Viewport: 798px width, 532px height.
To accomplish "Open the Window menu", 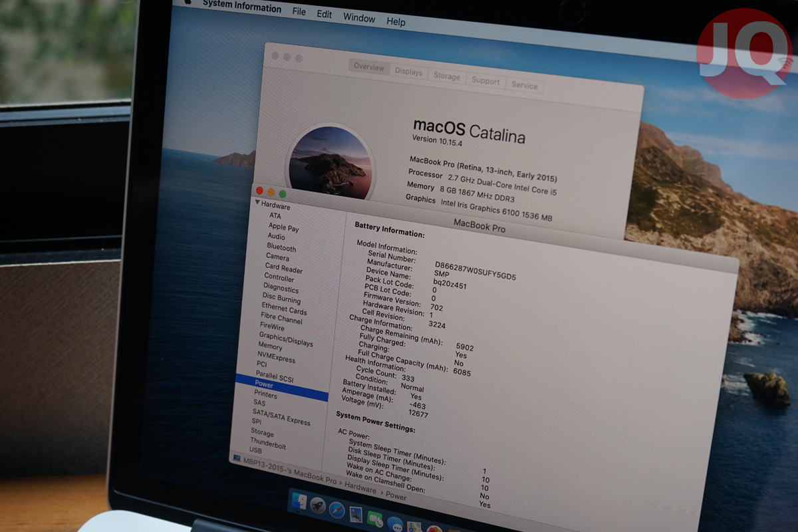I will [x=359, y=18].
